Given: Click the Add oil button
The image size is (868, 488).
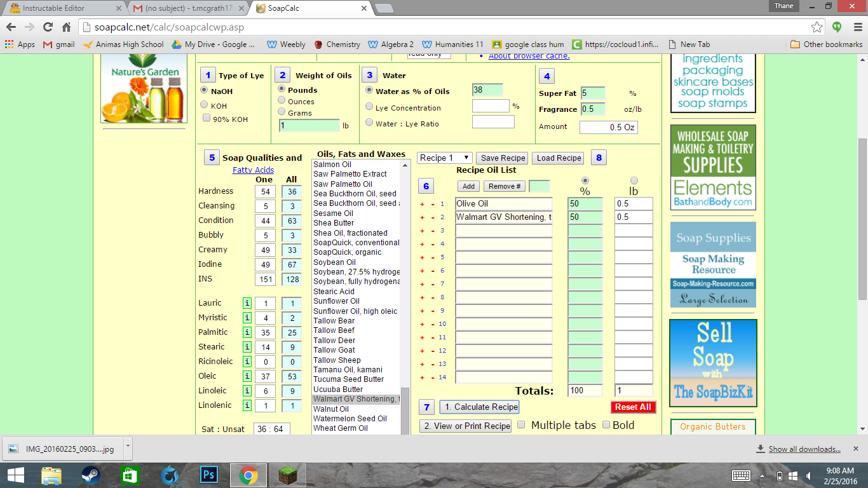Looking at the screenshot, I should pyautogui.click(x=468, y=186).
